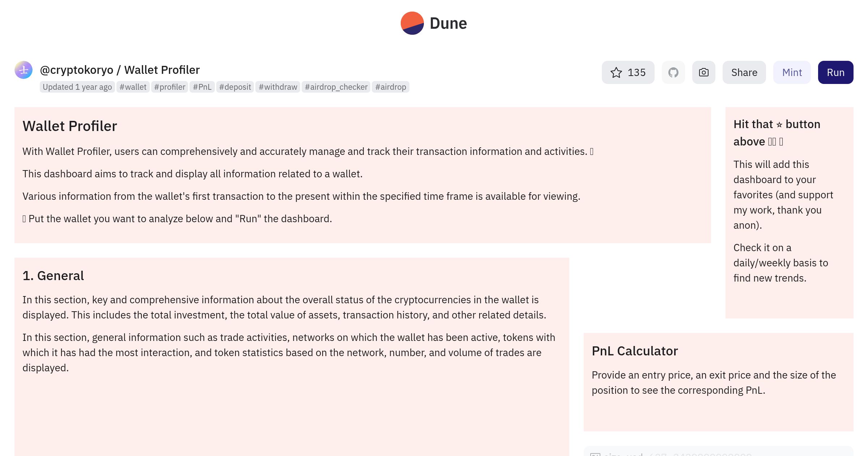
Task: Select the #PnL tag
Action: (202, 87)
